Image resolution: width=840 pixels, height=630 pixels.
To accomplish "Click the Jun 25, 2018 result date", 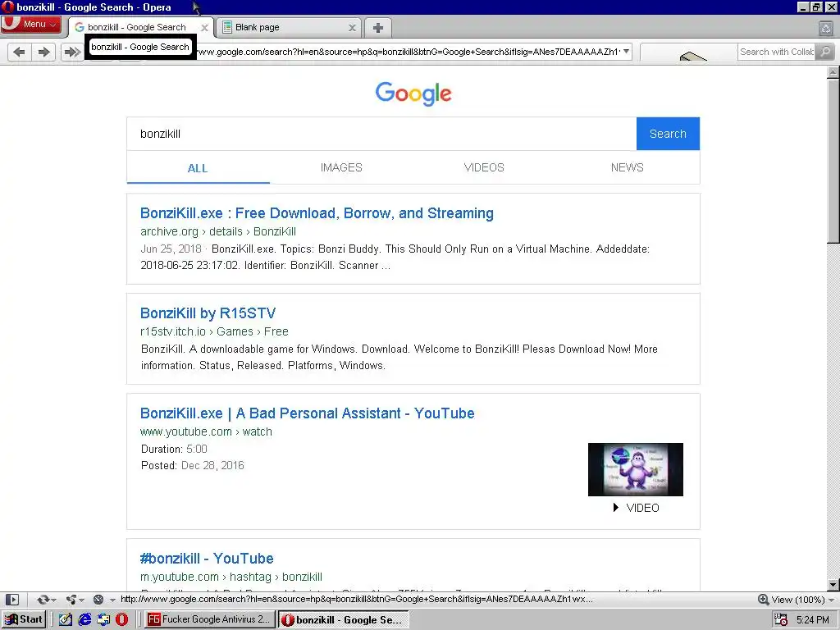I will 171,249.
